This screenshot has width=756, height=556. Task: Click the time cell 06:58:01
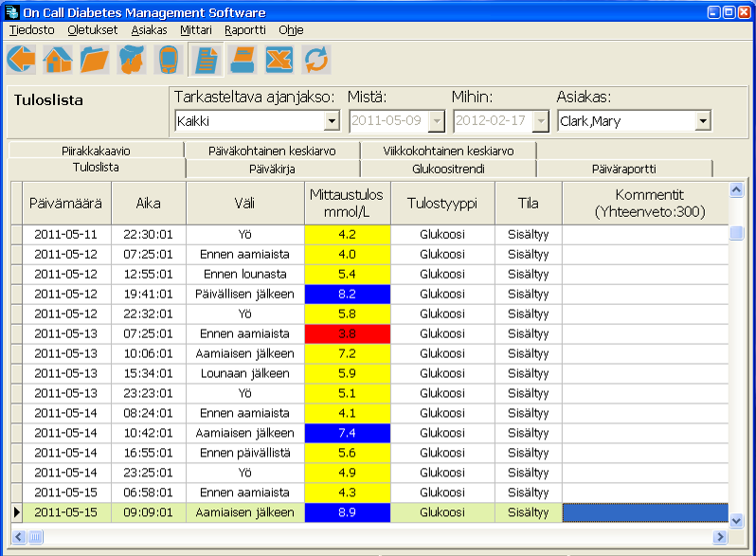click(x=148, y=493)
